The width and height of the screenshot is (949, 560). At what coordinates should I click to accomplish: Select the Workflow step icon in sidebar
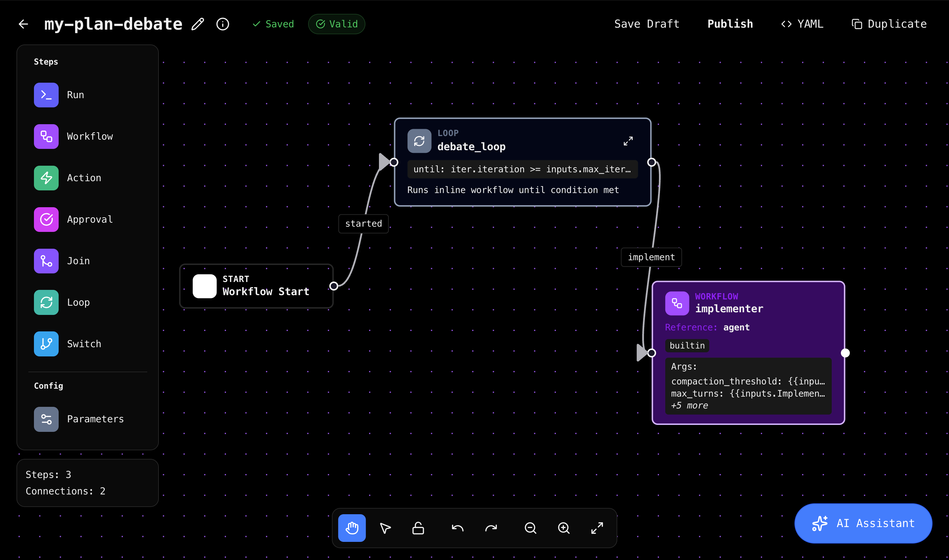click(x=46, y=137)
